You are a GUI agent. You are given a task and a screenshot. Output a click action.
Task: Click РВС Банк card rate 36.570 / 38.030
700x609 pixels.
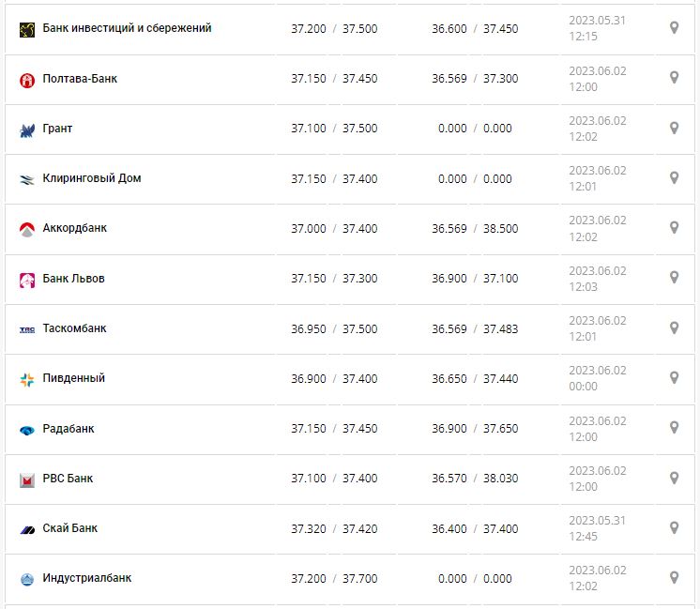coord(475,479)
